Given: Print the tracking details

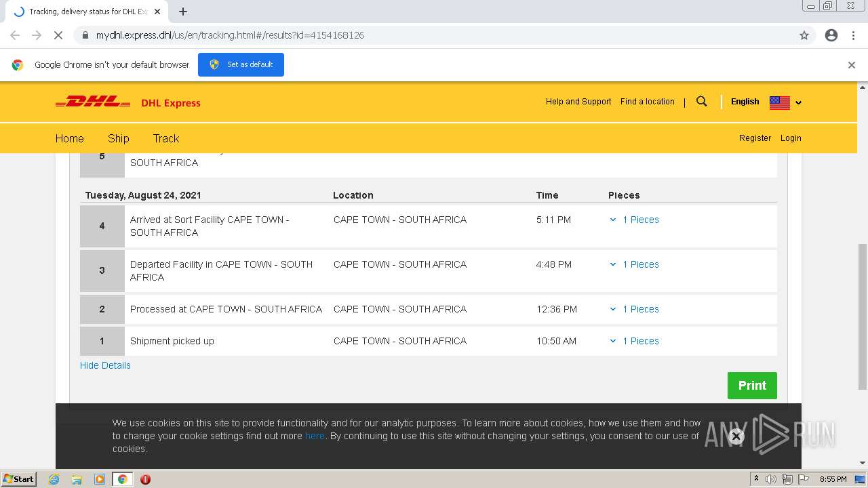Looking at the screenshot, I should [752, 385].
